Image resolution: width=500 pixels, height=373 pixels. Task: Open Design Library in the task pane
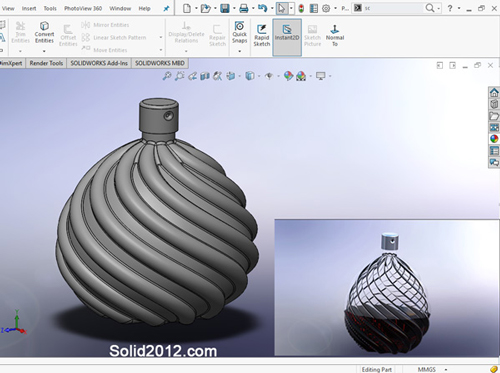(494, 104)
